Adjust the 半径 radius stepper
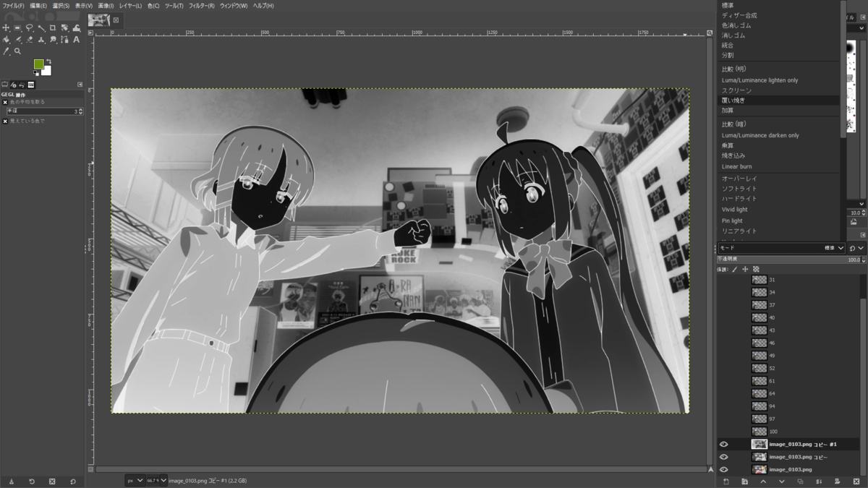 point(81,111)
